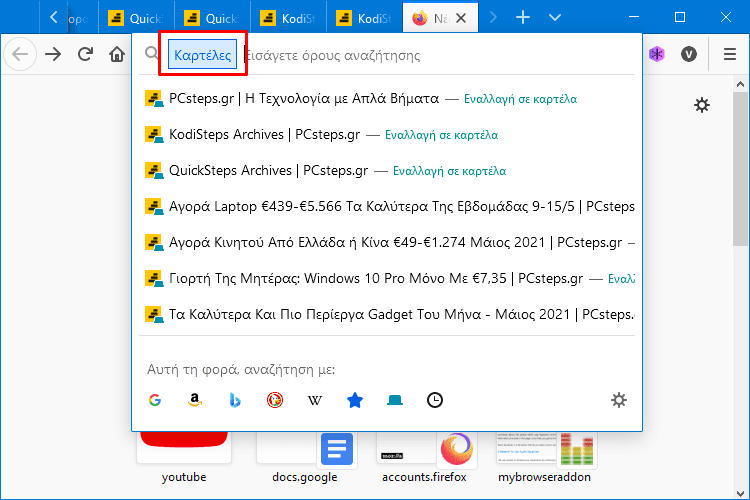Search this time with Wikipedia
Screen dimensions: 750x500
click(x=315, y=400)
